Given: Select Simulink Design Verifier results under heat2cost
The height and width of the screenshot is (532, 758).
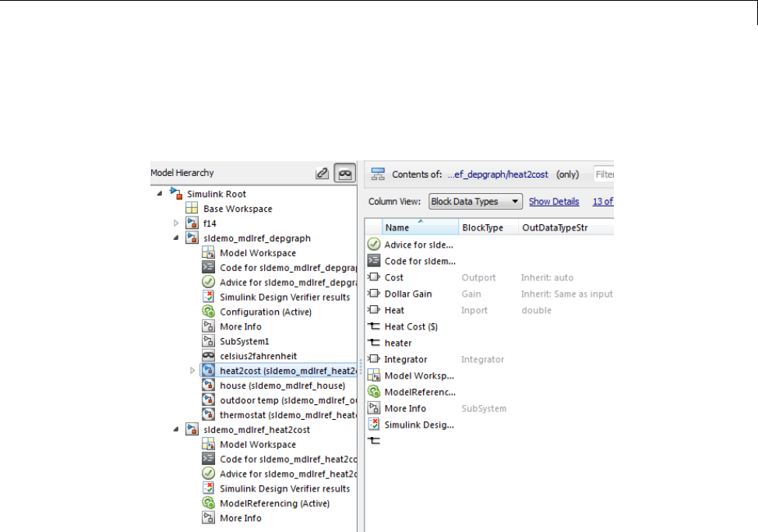Looking at the screenshot, I should (x=284, y=488).
